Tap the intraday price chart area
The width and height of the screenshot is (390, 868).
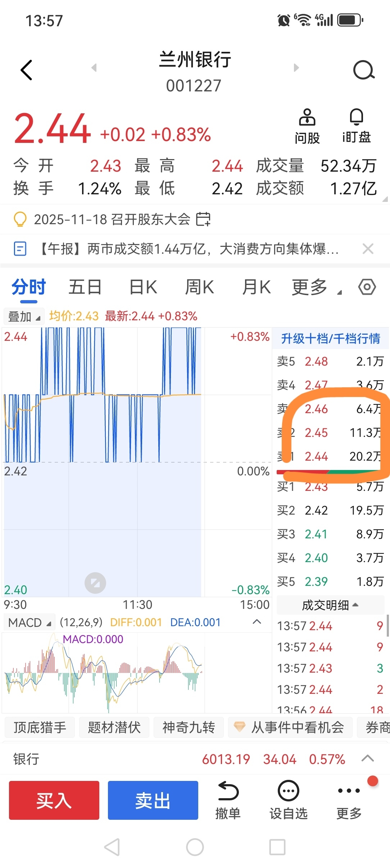[x=137, y=462]
